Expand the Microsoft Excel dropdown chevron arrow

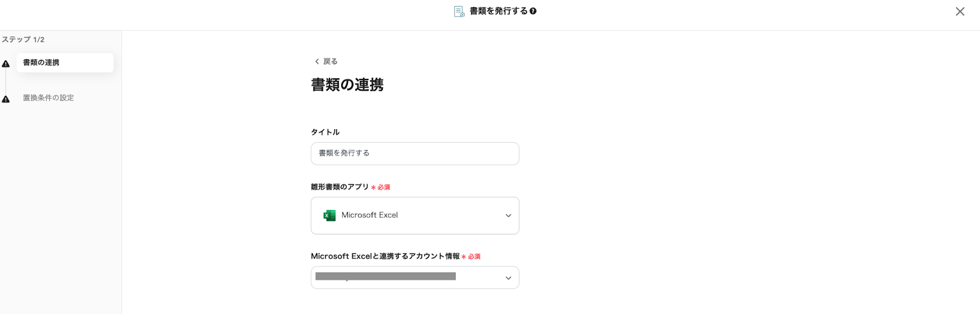pos(508,215)
